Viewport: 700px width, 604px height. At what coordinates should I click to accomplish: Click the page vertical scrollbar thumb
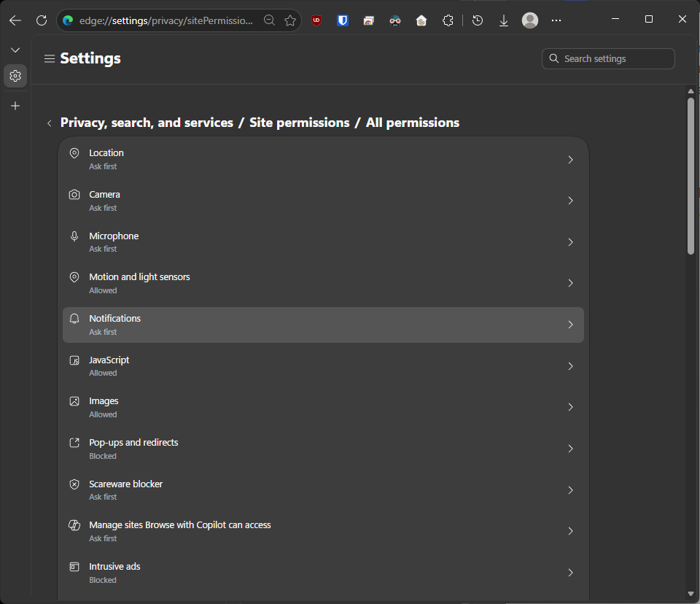click(x=691, y=176)
